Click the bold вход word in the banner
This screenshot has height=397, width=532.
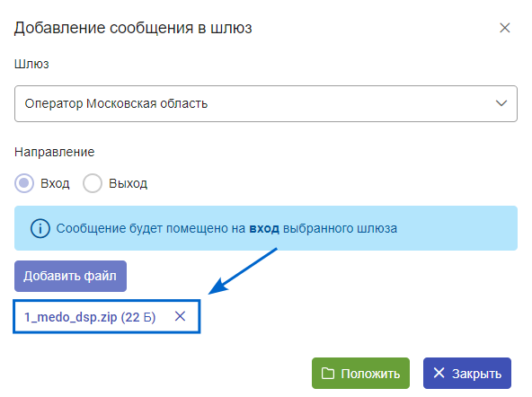pyautogui.click(x=264, y=228)
